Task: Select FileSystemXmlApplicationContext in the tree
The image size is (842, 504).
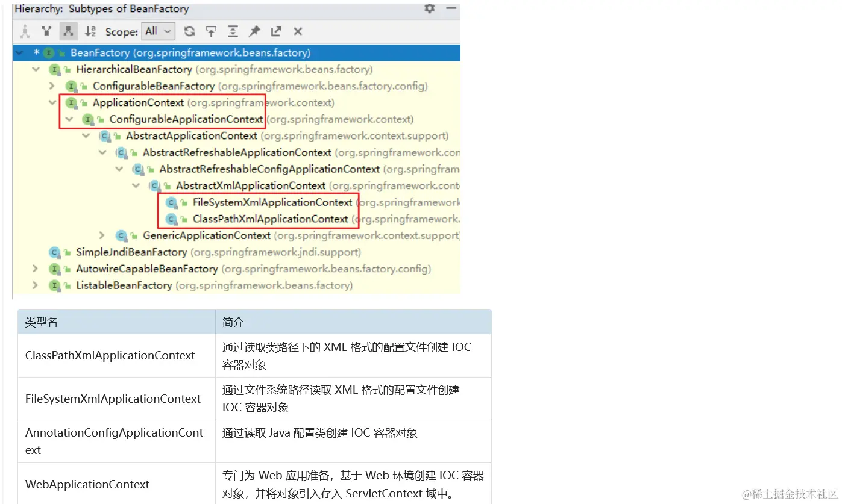Action: [272, 202]
